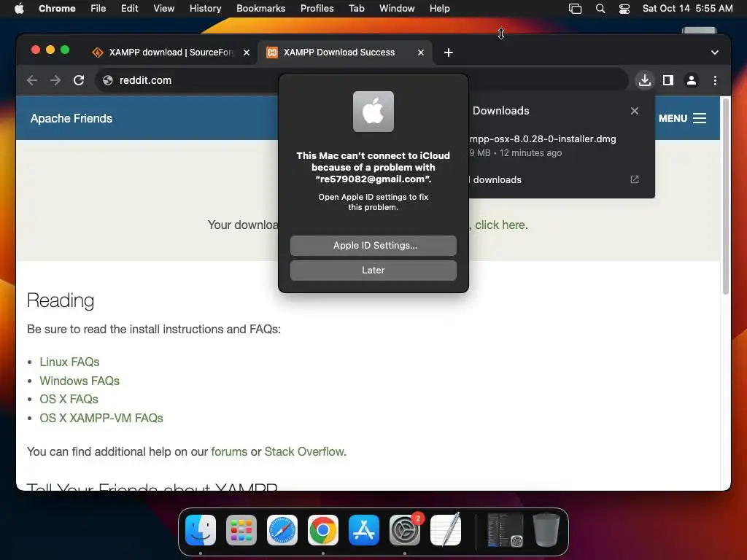Open the Chrome profile avatar icon

[x=692, y=80]
